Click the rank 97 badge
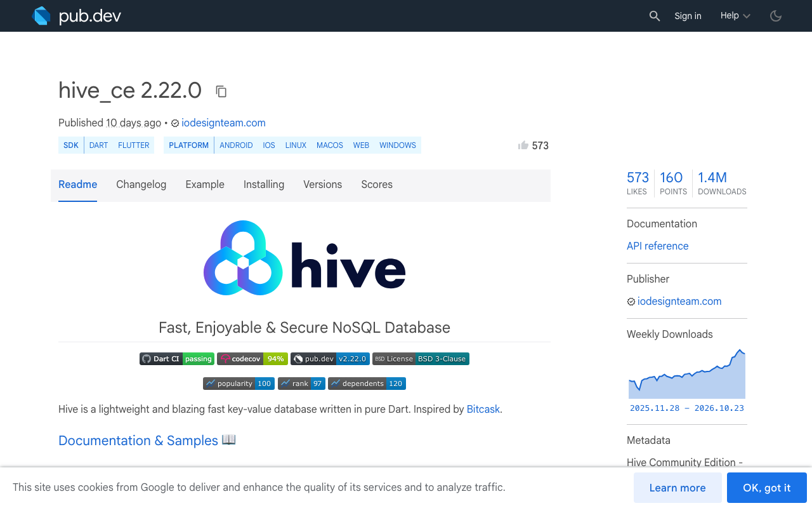Screen dimensions: 812x508 click(x=301, y=384)
